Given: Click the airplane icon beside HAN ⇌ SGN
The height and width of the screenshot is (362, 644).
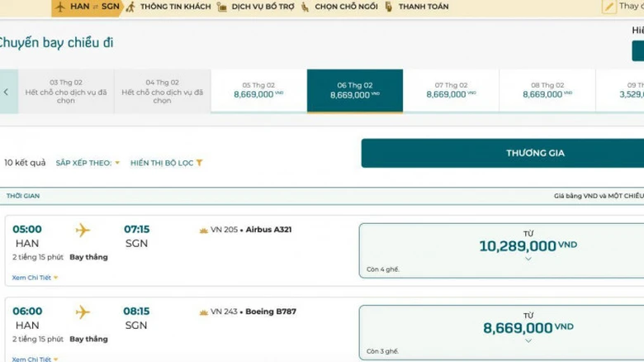Looking at the screenshot, I should (60, 7).
